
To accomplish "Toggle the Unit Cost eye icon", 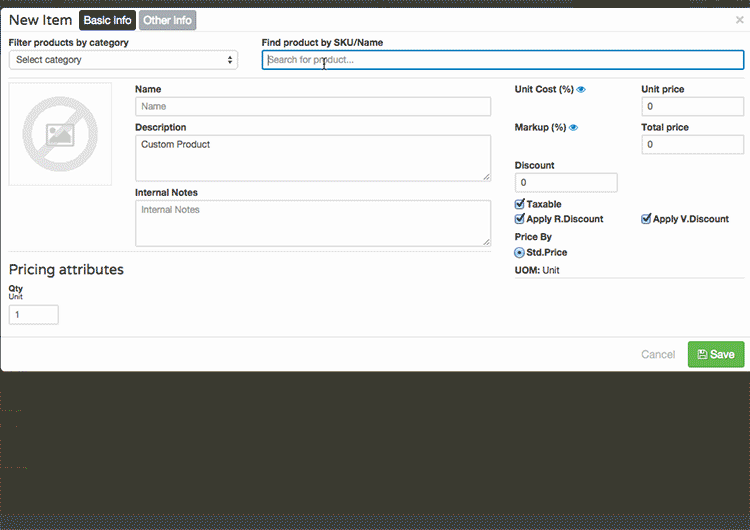I will 581,89.
